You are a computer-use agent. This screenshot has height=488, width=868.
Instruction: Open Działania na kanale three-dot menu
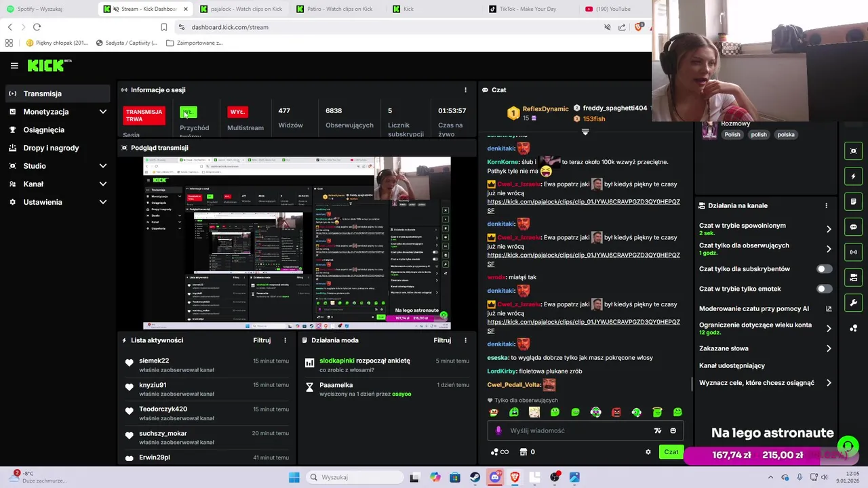click(826, 205)
